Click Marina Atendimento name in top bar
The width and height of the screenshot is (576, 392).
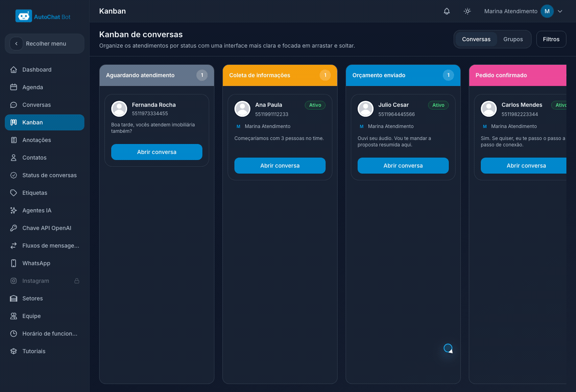coord(511,11)
